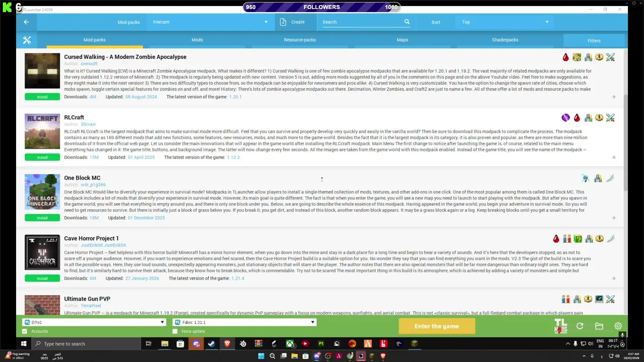Open the Sort Top dropdown
This screenshot has width=644, height=362.
[x=506, y=22]
